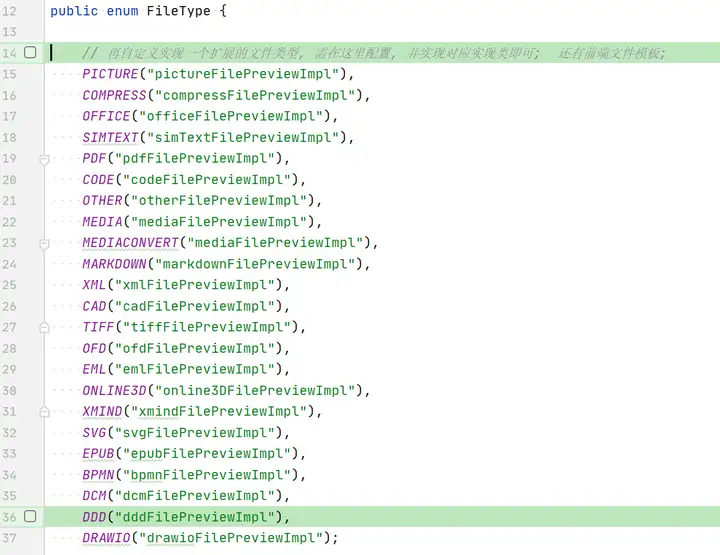
Task: Click the SIMTEXT enum constant
Action: 110,137
